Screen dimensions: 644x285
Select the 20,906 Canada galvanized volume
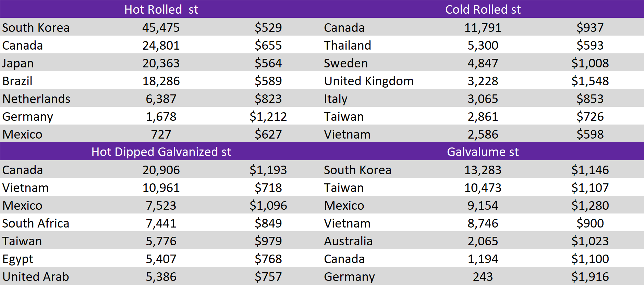click(x=161, y=170)
